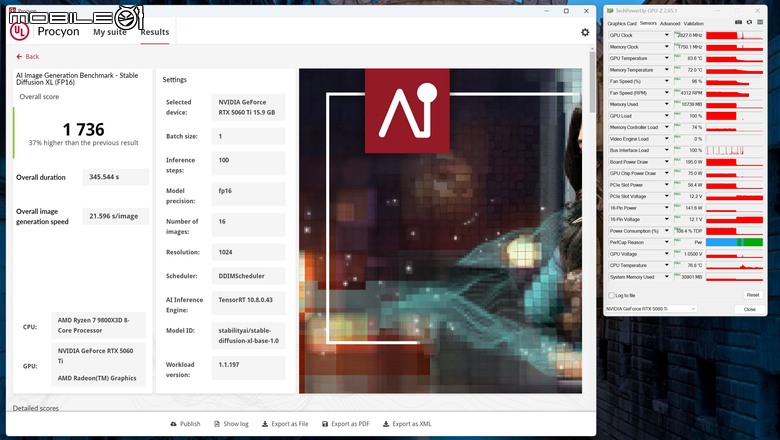This screenshot has width=780, height=440.
Task: Click the fp16 model precision value
Action: pyautogui.click(x=248, y=194)
